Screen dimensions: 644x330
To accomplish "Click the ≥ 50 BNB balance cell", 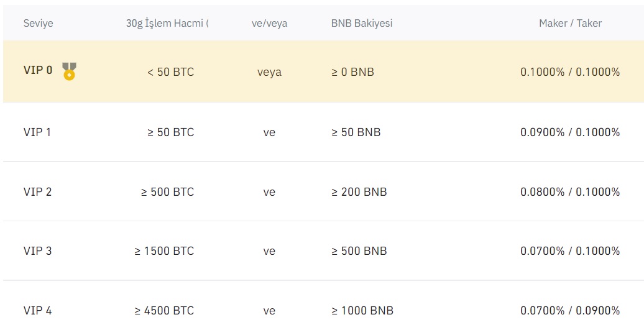I will (356, 132).
